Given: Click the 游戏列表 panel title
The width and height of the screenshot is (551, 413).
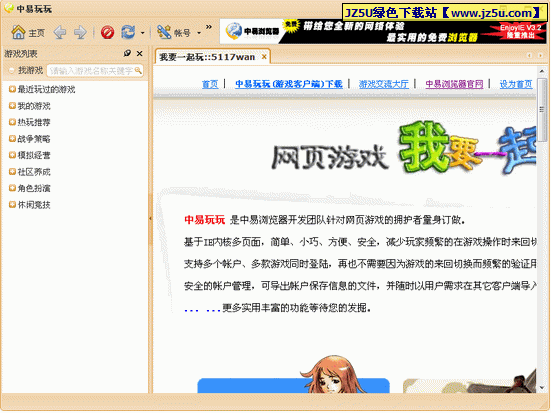Looking at the screenshot, I should point(21,54).
